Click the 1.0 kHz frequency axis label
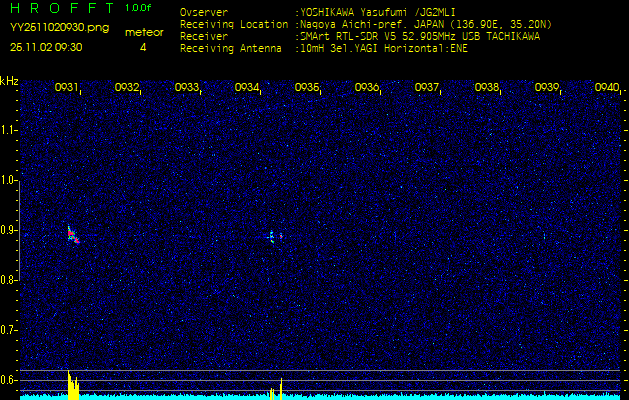The width and height of the screenshot is (629, 400). 9,180
